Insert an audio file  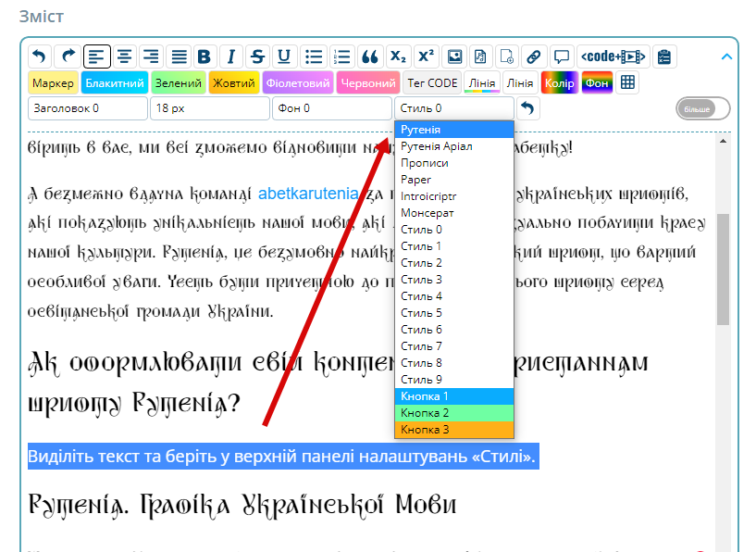(x=480, y=56)
